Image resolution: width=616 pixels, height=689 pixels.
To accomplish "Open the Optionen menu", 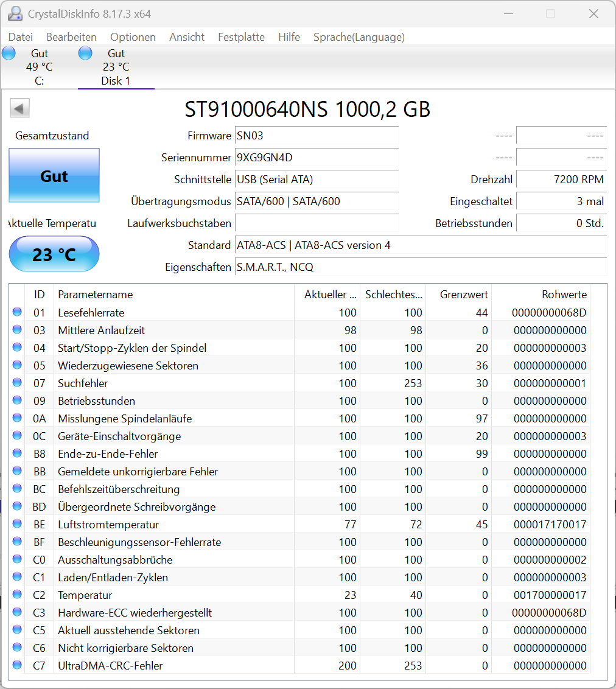I will (x=133, y=37).
